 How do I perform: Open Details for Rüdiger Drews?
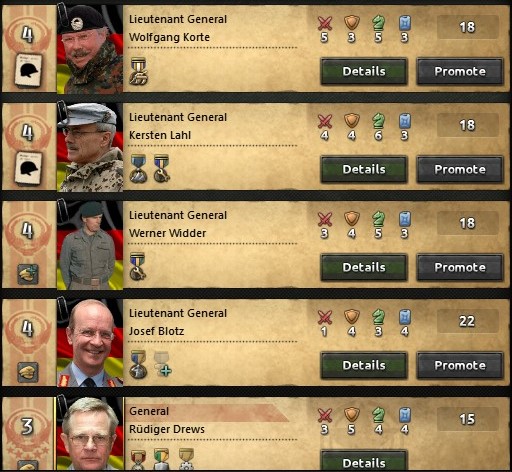pos(364,461)
